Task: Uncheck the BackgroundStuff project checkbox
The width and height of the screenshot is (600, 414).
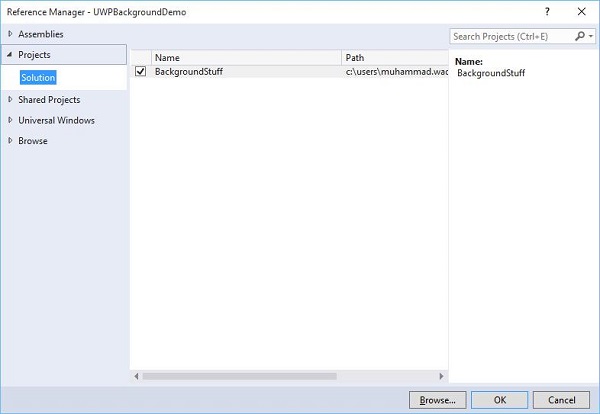Action: pyautogui.click(x=141, y=72)
